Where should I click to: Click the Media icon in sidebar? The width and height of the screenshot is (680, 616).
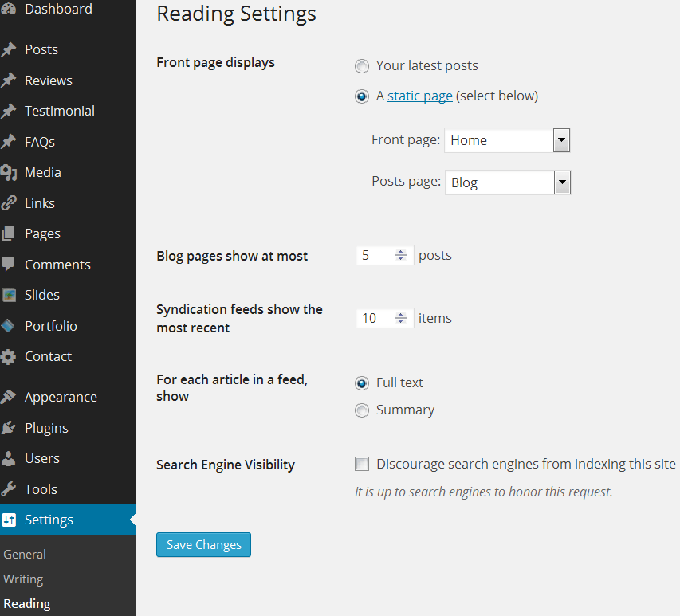tap(8, 172)
